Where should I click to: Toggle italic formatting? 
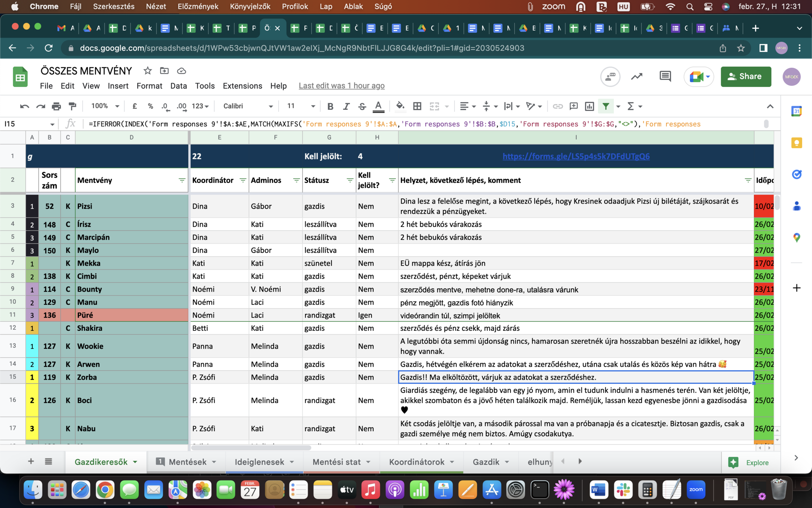point(346,106)
